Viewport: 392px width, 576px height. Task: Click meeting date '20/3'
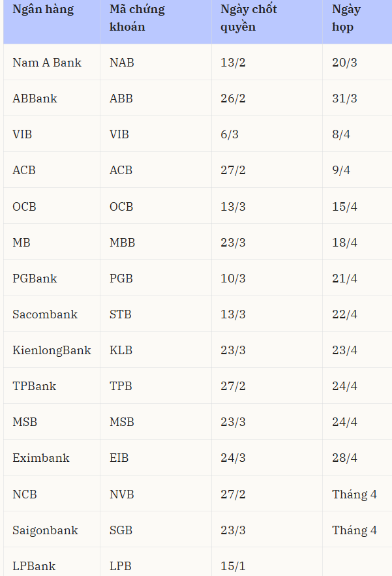coord(344,63)
